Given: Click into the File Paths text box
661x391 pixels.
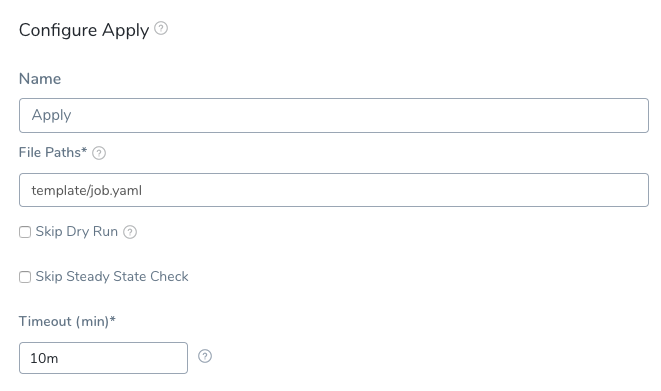Looking at the screenshot, I should [x=333, y=190].
